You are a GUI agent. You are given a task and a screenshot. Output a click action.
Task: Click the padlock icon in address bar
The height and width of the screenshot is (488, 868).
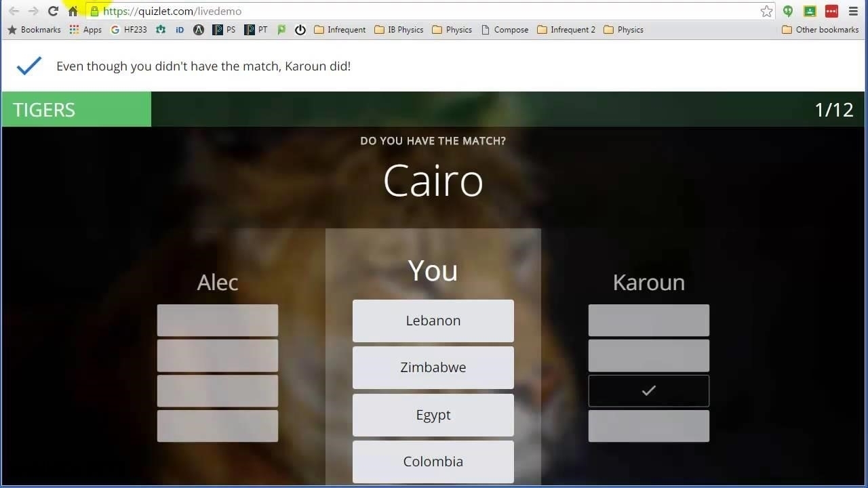94,11
